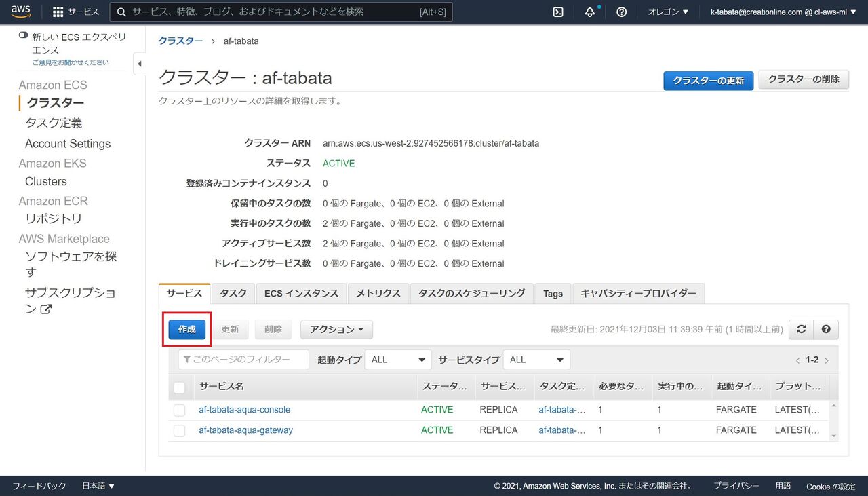Viewport: 868px width, 496px height.
Task: Open task definition link for aqua-gateway row
Action: (562, 430)
